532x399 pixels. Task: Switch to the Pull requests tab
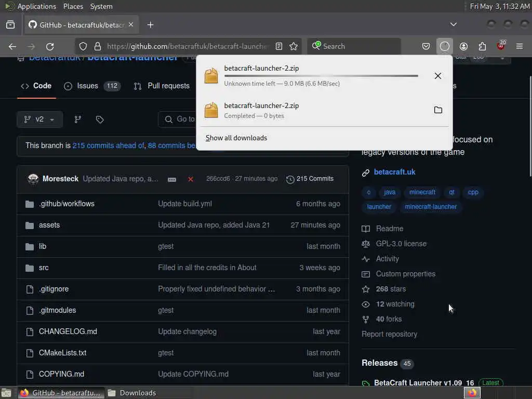[x=162, y=86]
